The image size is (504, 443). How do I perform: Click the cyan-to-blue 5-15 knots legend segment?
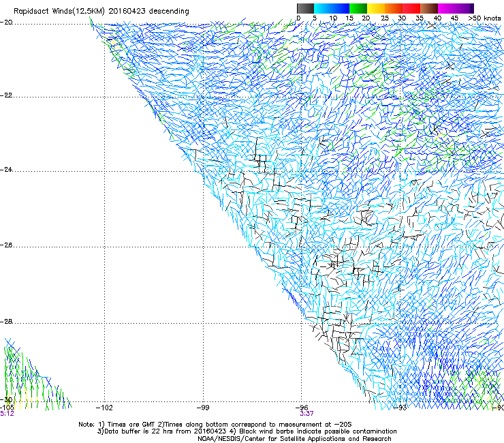point(331,8)
